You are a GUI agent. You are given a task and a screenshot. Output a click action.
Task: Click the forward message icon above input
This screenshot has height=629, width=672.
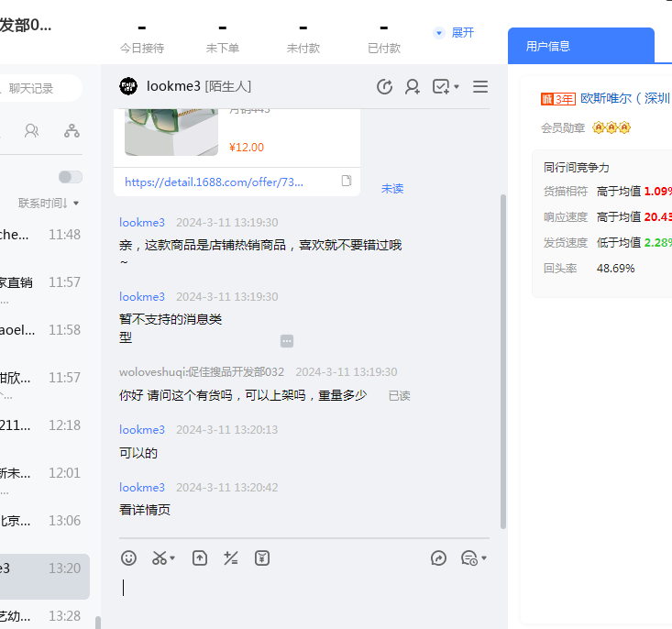click(439, 557)
